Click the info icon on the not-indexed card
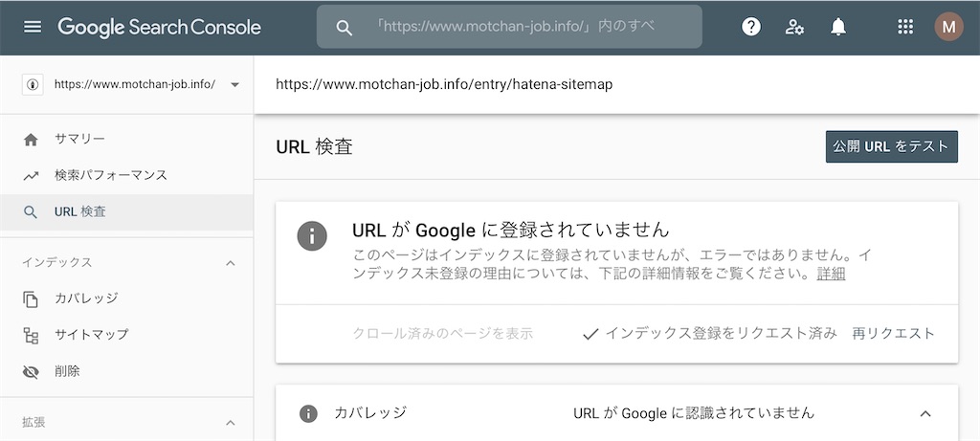This screenshot has height=441, width=980. (x=312, y=236)
